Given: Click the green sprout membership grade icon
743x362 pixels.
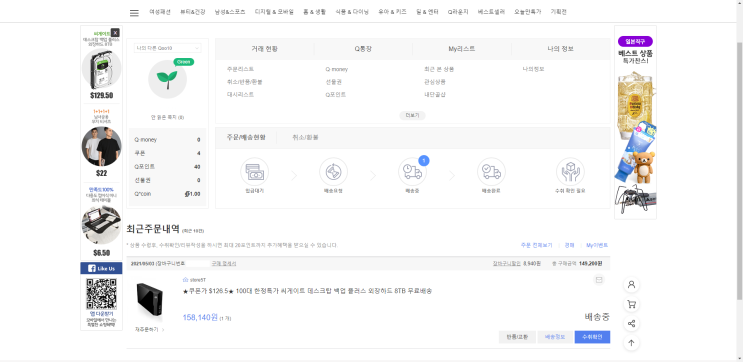Looking at the screenshot, I should pos(167,79).
